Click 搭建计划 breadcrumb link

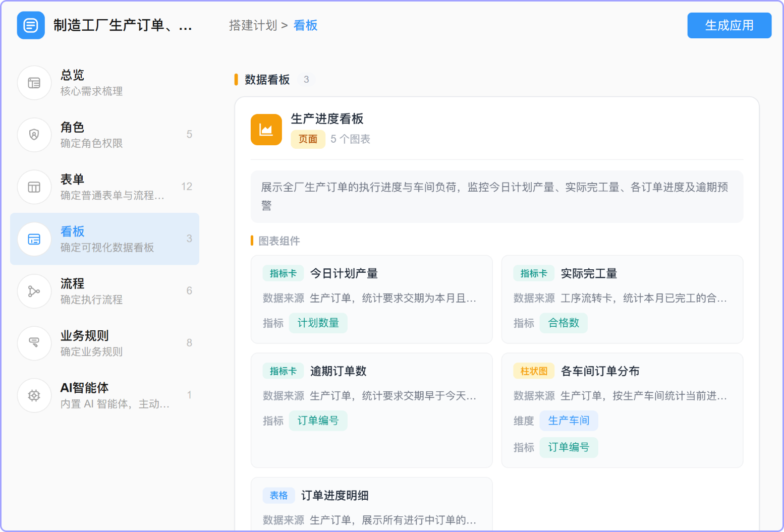click(253, 26)
